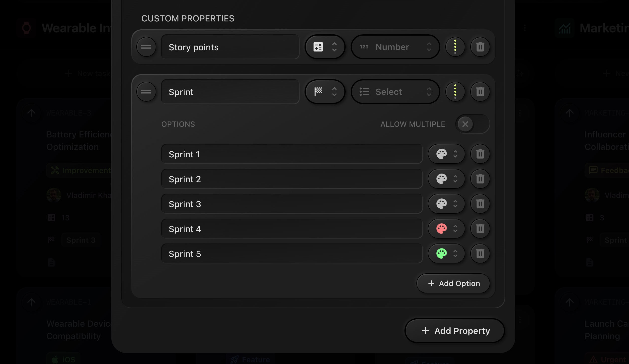The image size is (629, 364).
Task: Open the Number type dropdown
Action: click(395, 47)
